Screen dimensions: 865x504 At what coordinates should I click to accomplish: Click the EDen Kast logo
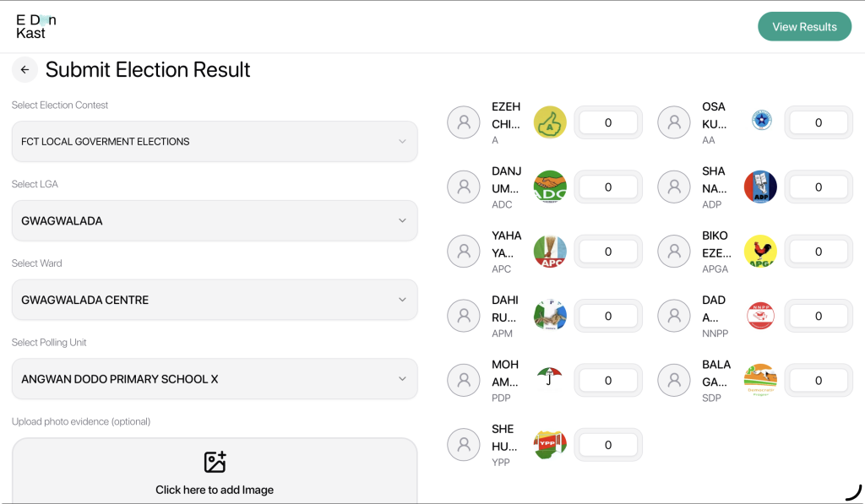pos(36,27)
